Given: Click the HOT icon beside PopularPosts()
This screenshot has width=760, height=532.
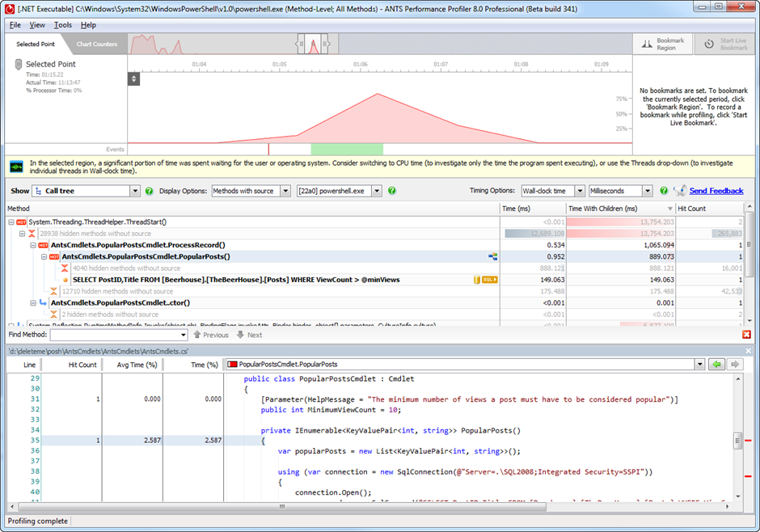Looking at the screenshot, I should [54, 257].
